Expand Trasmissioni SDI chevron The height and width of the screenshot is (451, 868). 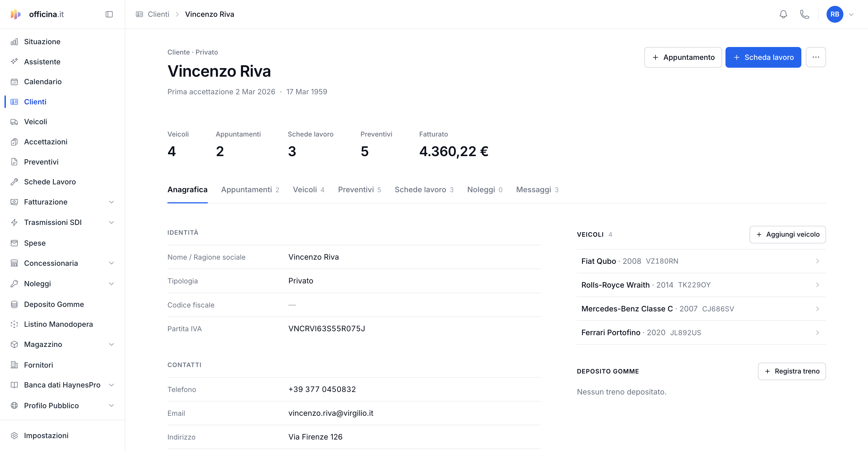(111, 222)
